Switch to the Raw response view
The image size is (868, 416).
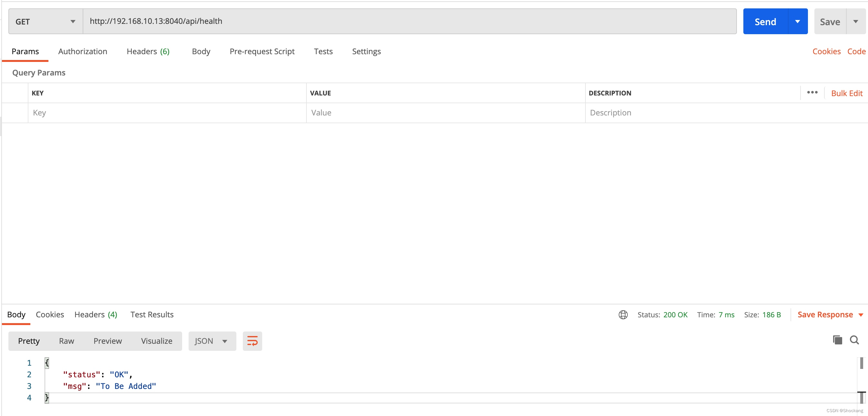pos(67,341)
